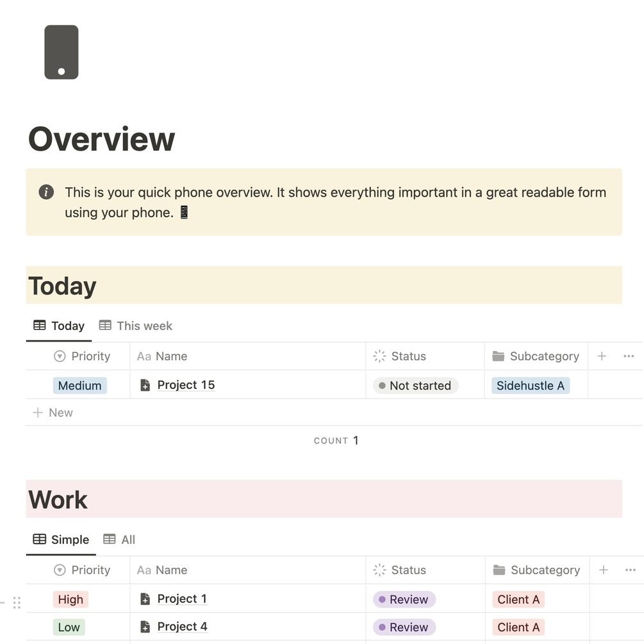This screenshot has width=644, height=644.
Task: Open Project 15 page icon
Action: pyautogui.click(x=145, y=385)
